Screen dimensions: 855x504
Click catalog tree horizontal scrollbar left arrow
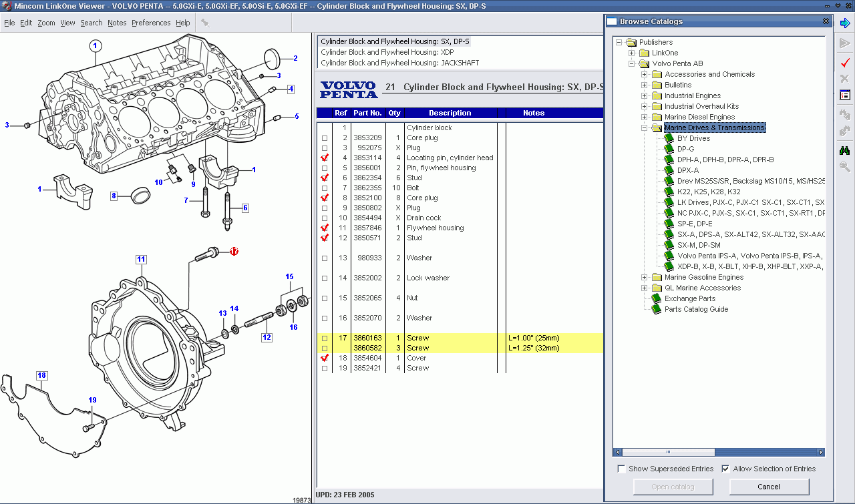point(617,452)
